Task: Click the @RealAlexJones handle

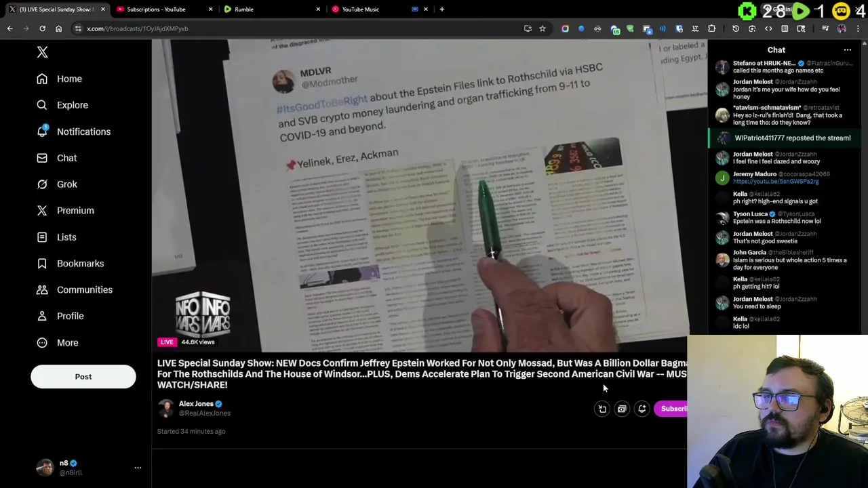Action: [x=204, y=413]
